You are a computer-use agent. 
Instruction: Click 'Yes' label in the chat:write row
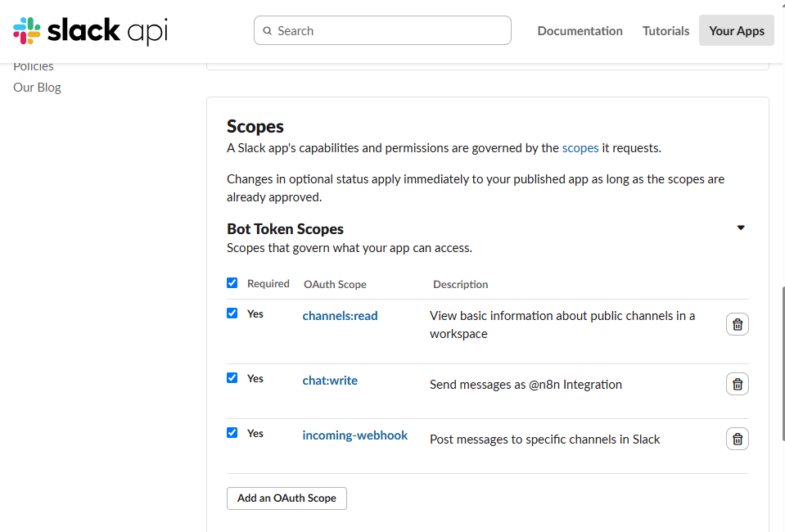point(255,379)
